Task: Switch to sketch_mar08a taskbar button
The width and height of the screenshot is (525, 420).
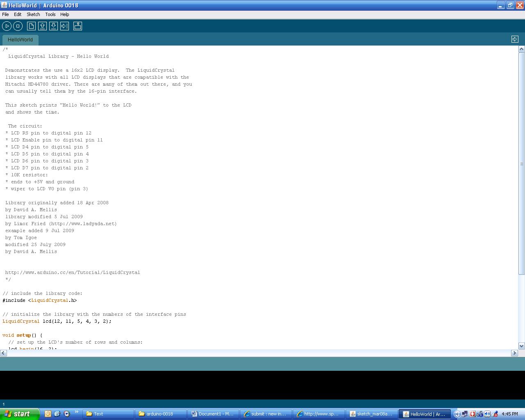Action: tap(372, 414)
